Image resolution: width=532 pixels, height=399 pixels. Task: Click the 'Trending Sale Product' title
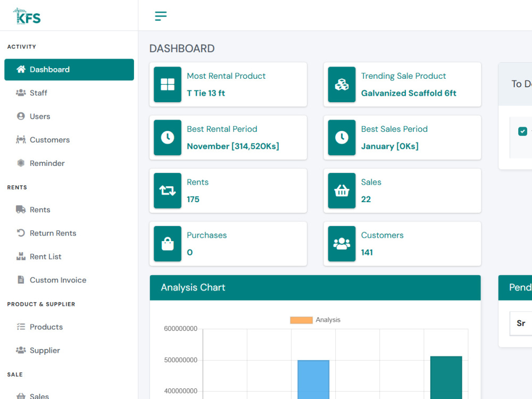(x=403, y=76)
